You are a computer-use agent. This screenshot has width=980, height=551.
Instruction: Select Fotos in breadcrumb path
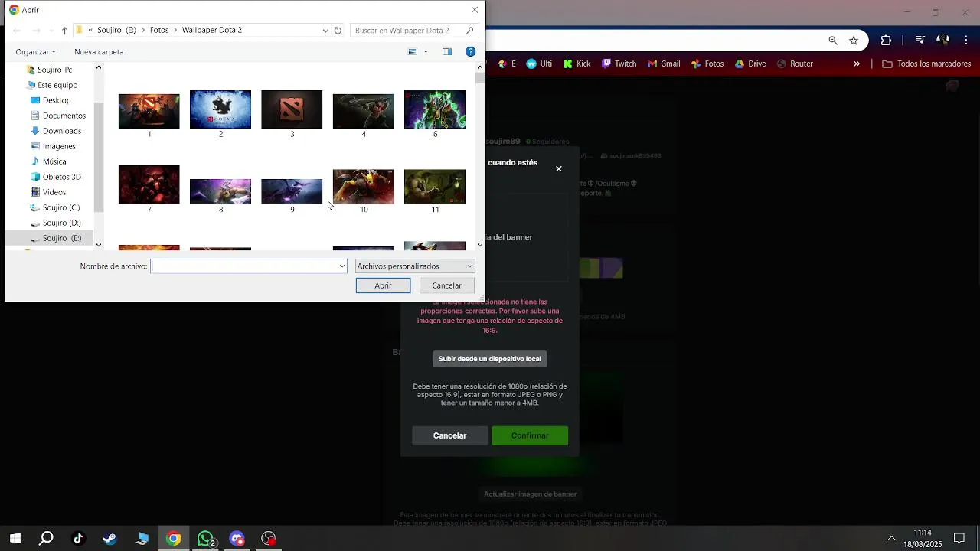tap(159, 31)
